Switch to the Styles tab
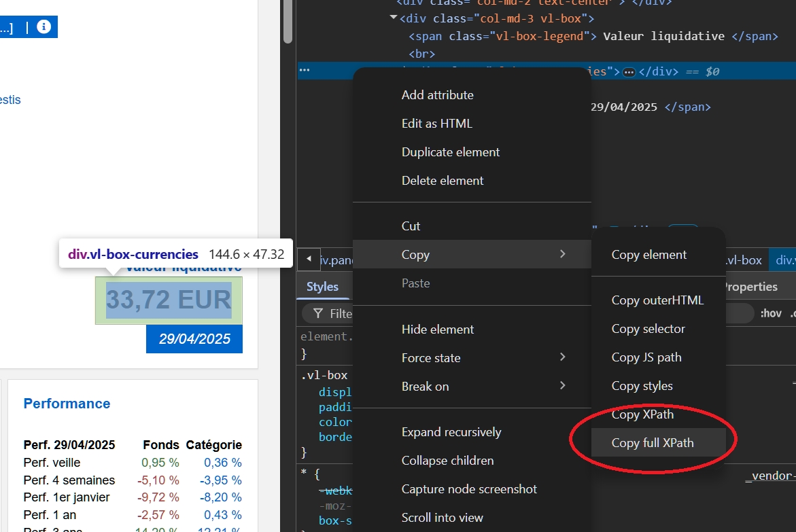 click(322, 287)
